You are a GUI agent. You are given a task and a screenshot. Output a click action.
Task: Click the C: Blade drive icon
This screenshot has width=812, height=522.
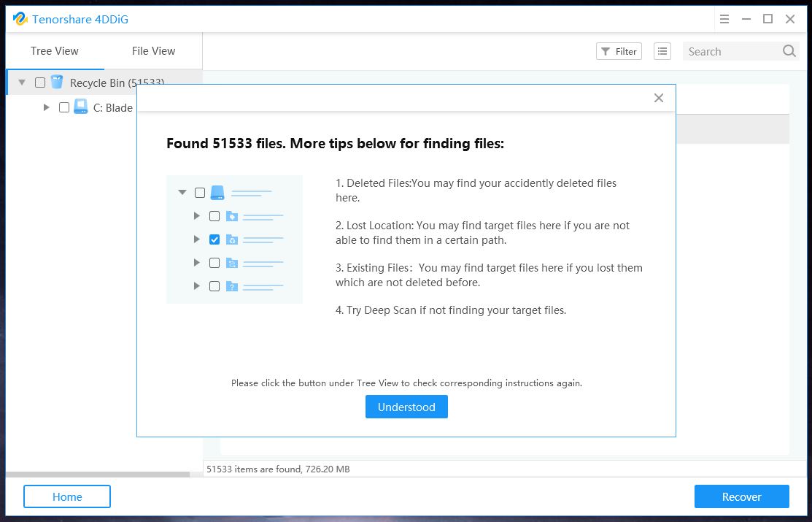pyautogui.click(x=81, y=107)
